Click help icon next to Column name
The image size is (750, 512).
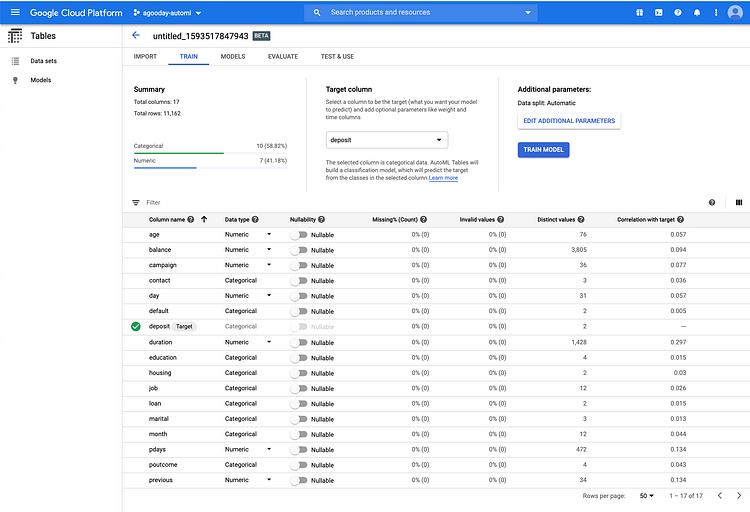tap(191, 220)
